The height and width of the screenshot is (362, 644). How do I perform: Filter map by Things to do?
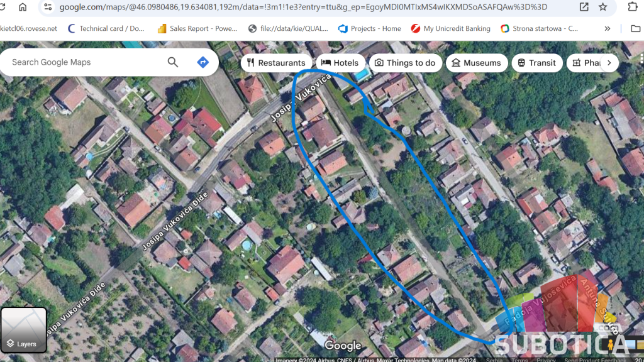405,63
